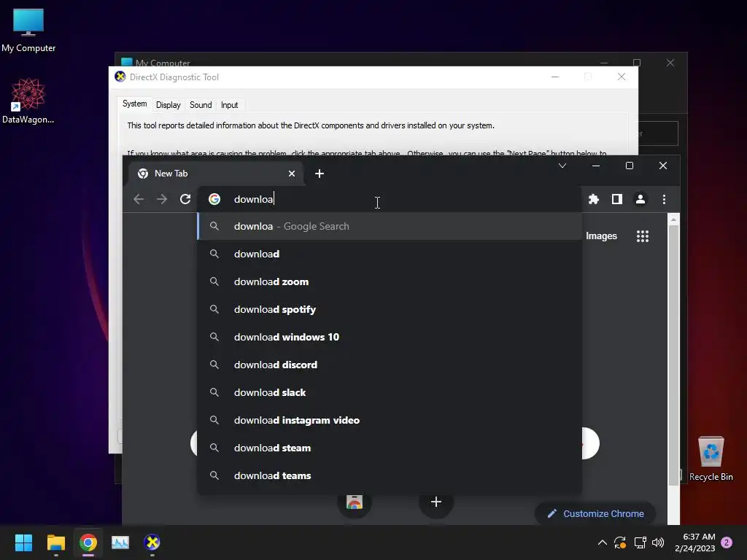Screen dimensions: 747x560
Task: Click the volume speaker tray icon
Action: point(658,542)
